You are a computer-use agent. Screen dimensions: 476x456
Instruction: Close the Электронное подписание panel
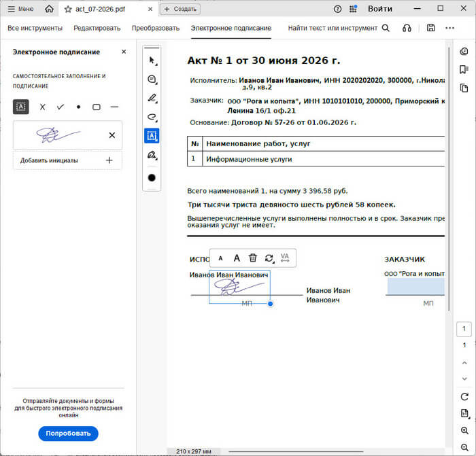124,52
